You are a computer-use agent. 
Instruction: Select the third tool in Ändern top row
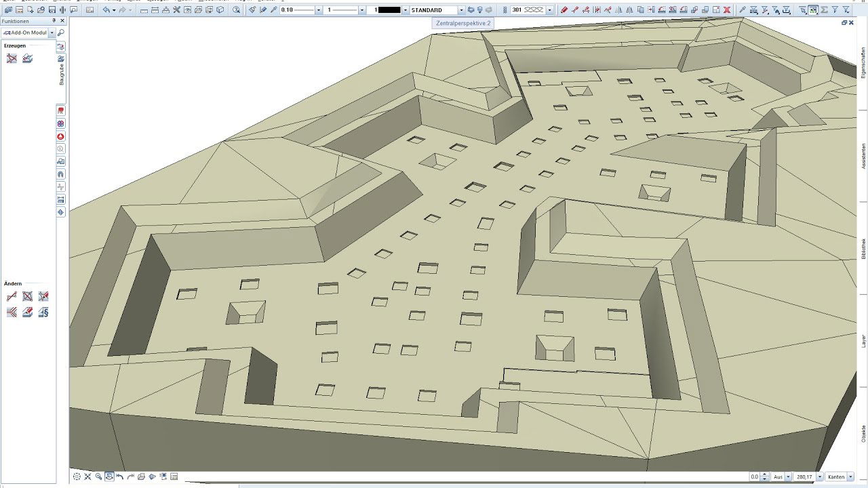[43, 296]
